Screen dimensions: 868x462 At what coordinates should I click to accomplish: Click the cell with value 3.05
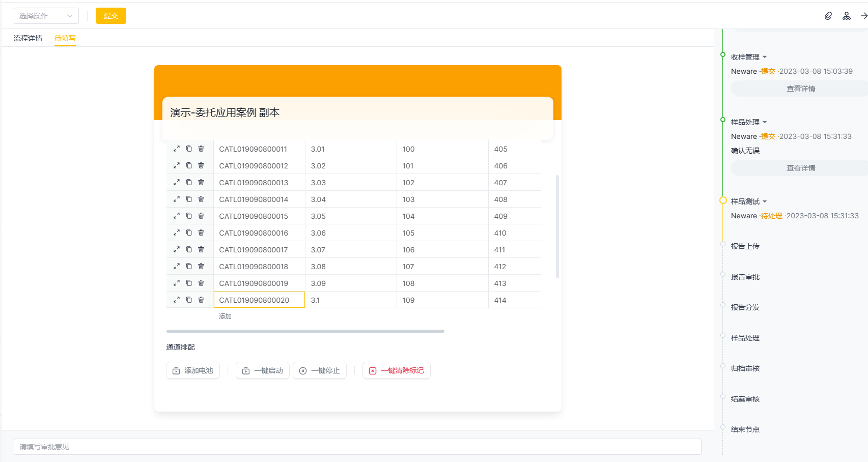[x=351, y=216]
